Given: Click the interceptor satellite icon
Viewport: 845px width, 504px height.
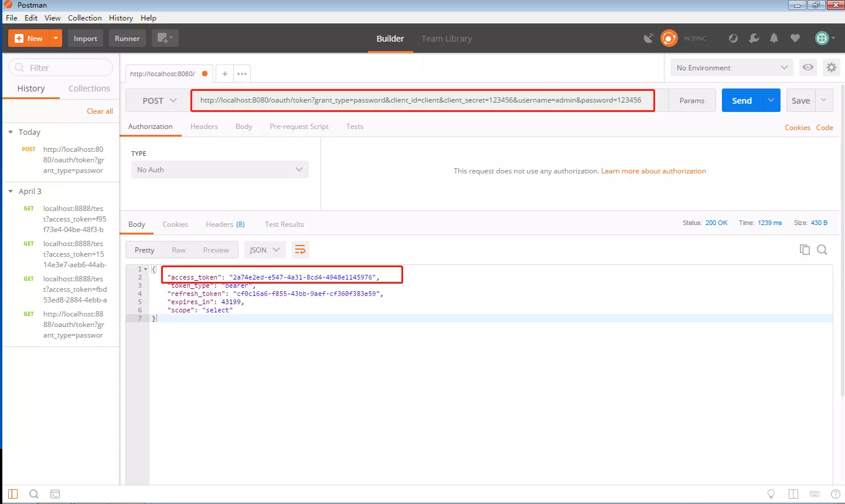Looking at the screenshot, I should coord(648,38).
